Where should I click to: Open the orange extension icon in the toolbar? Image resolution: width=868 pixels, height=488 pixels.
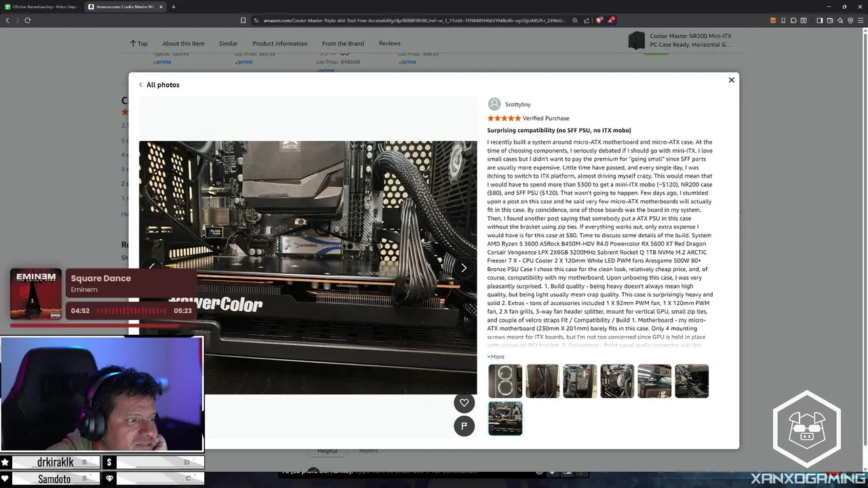pos(773,20)
